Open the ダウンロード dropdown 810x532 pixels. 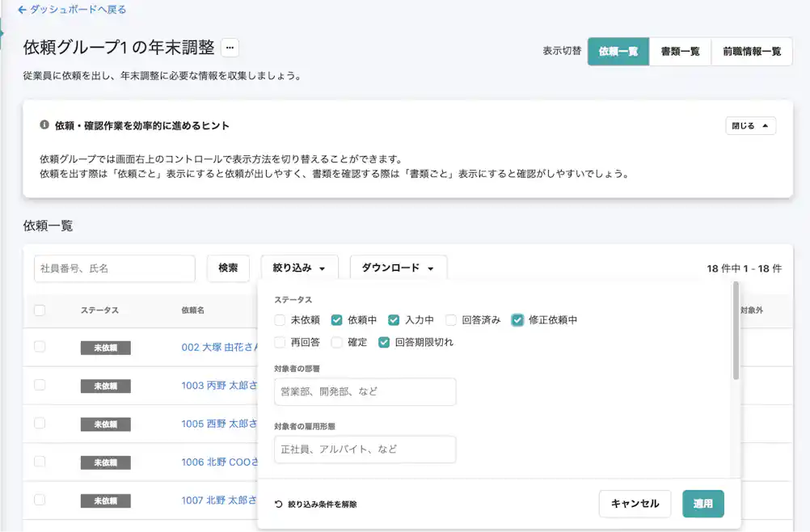click(x=398, y=267)
